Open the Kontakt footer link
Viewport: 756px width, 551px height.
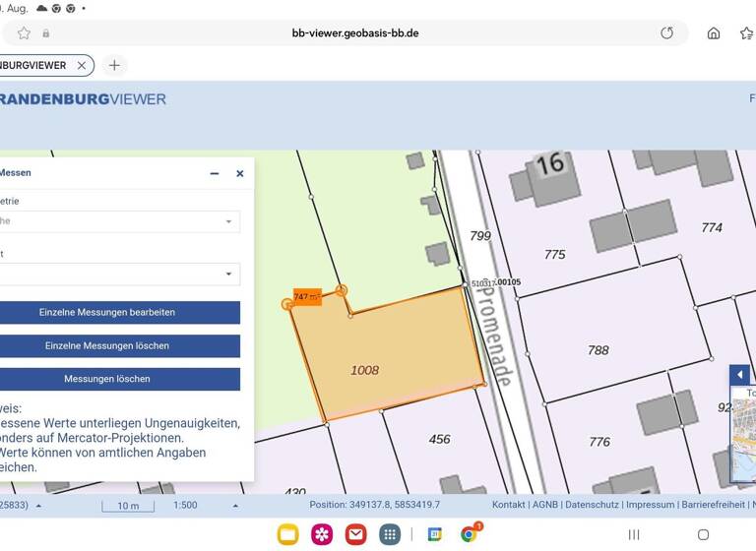click(x=508, y=505)
